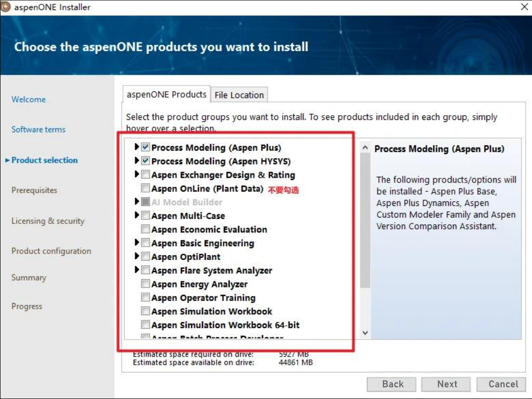Viewport: 532px width, 399px height.
Task: Expand Aspen Flare System Analyzer group
Action: point(137,270)
